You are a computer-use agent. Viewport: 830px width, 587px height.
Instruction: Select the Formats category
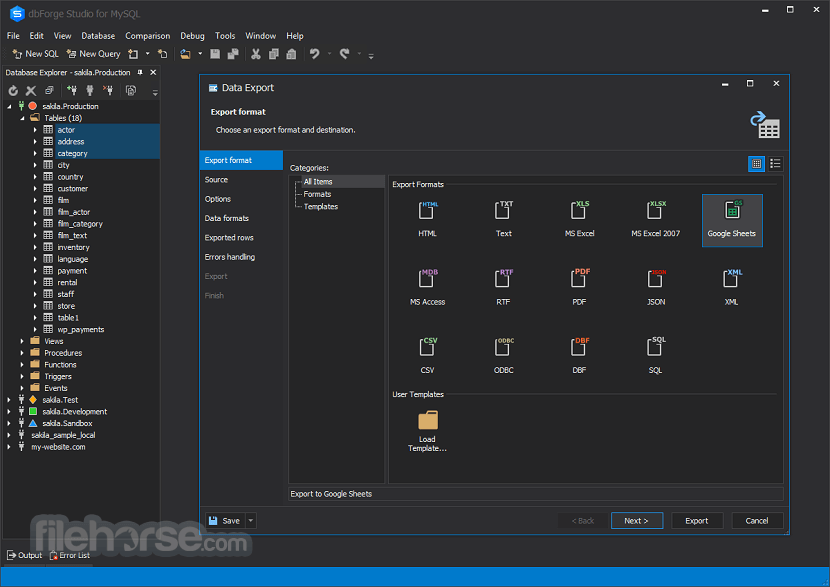(317, 194)
